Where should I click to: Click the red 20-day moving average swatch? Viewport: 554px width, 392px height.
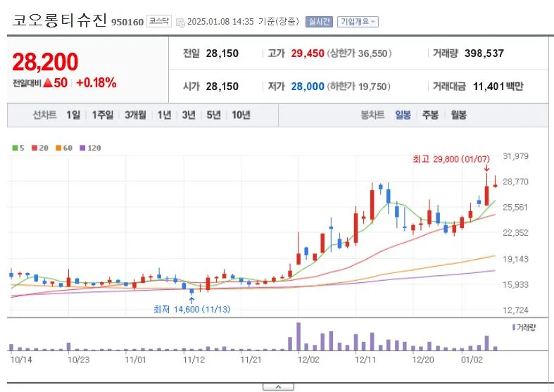coord(34,148)
